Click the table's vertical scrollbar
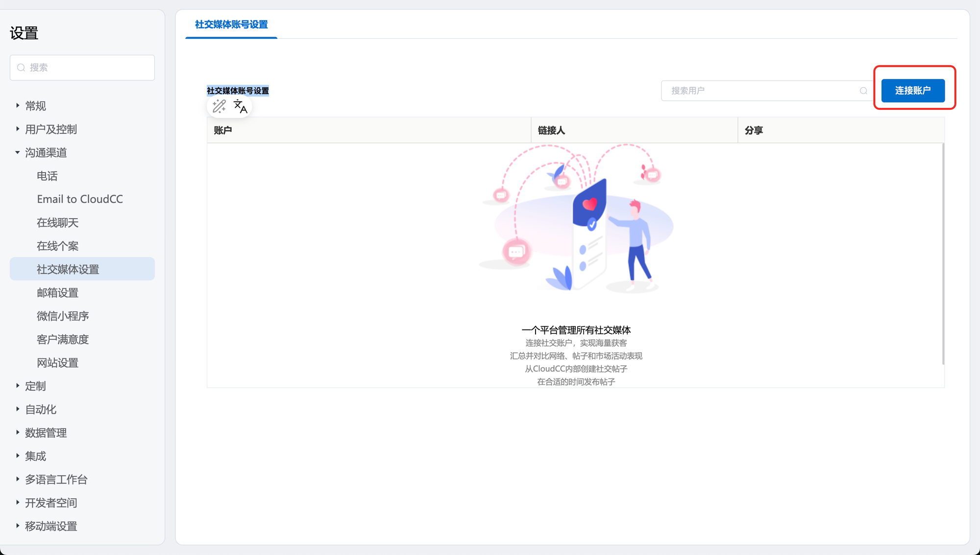 tap(943, 253)
